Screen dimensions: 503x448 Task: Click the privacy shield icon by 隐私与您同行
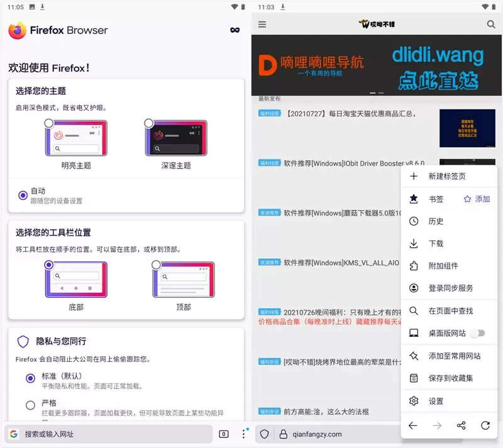pyautogui.click(x=23, y=342)
